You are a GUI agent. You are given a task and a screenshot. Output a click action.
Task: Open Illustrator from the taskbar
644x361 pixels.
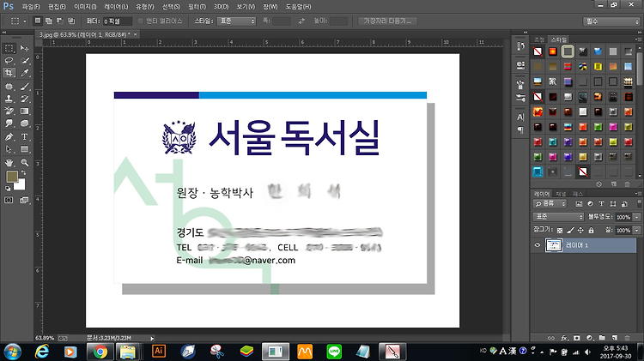point(159,352)
